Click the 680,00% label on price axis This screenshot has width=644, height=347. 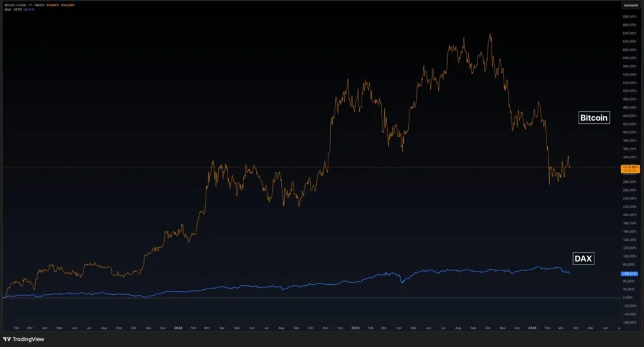pyautogui.click(x=630, y=17)
